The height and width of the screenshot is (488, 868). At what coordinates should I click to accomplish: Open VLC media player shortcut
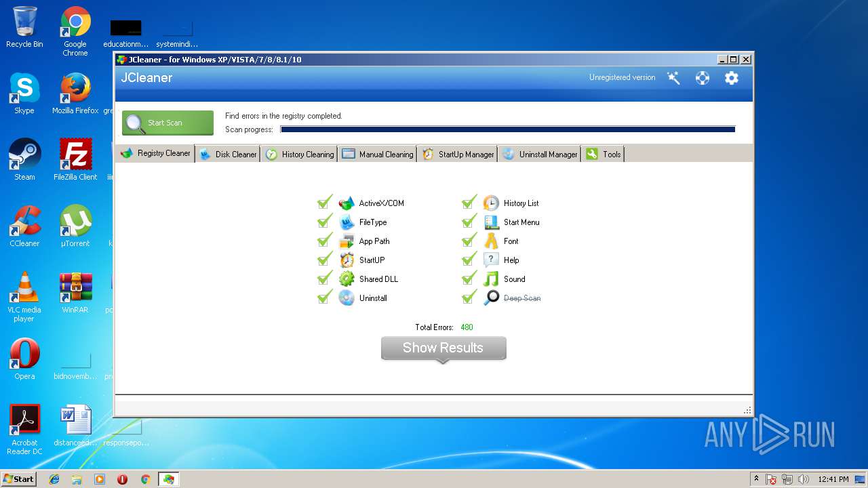click(x=24, y=297)
